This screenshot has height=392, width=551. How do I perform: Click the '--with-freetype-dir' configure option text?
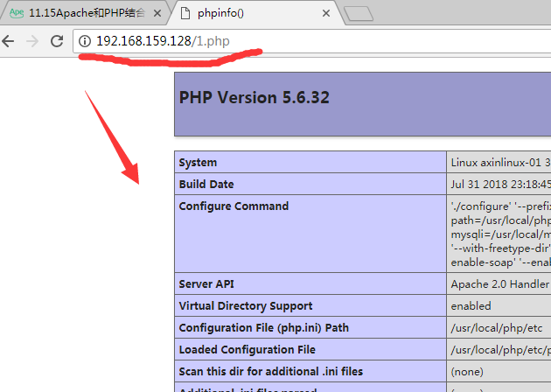point(501,248)
